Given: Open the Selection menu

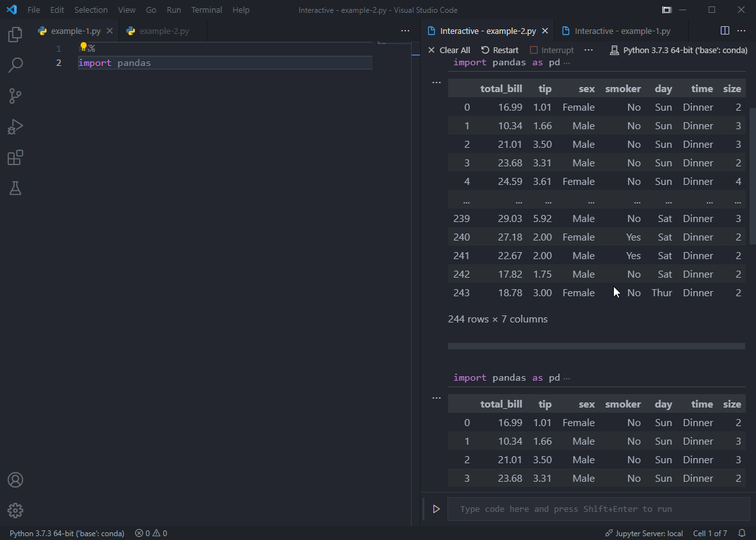Looking at the screenshot, I should 91,10.
